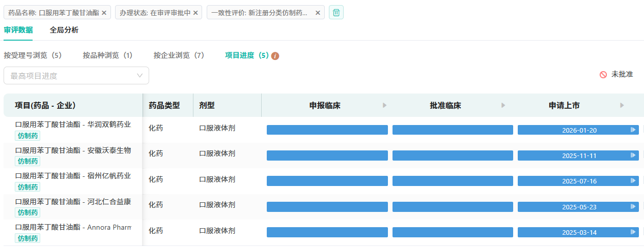Click the 2025-07-16 申请上市 progress bar

click(x=578, y=181)
